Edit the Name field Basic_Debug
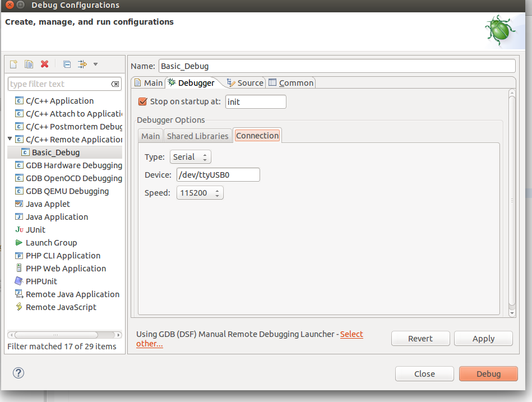The image size is (532, 402). [337, 66]
